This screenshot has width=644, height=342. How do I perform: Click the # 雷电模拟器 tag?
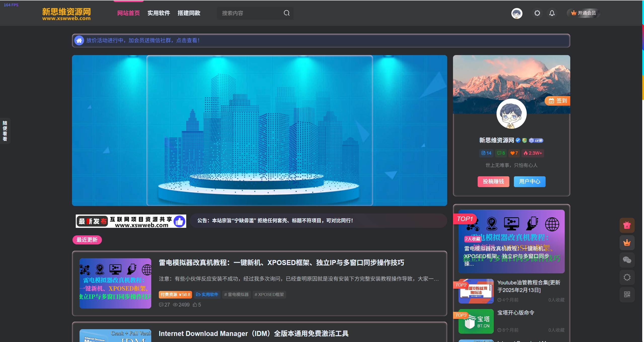[236, 295]
